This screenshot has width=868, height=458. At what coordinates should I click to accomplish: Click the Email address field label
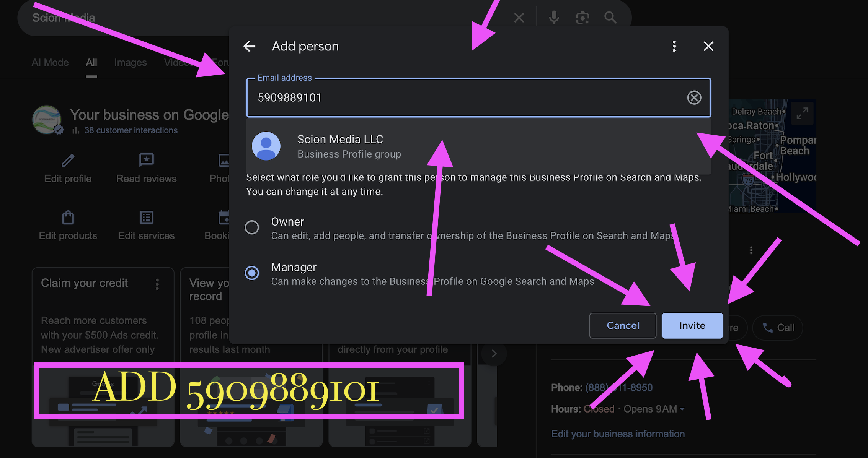click(x=285, y=78)
